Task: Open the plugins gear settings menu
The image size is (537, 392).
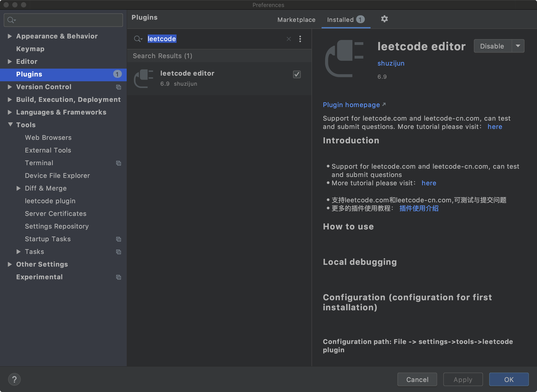Action: (384, 19)
